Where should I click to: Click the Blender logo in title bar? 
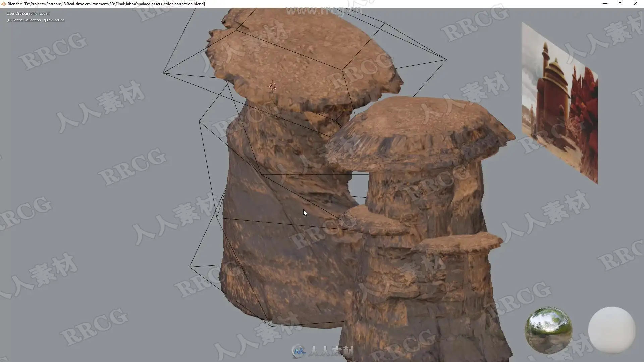[x=3, y=4]
